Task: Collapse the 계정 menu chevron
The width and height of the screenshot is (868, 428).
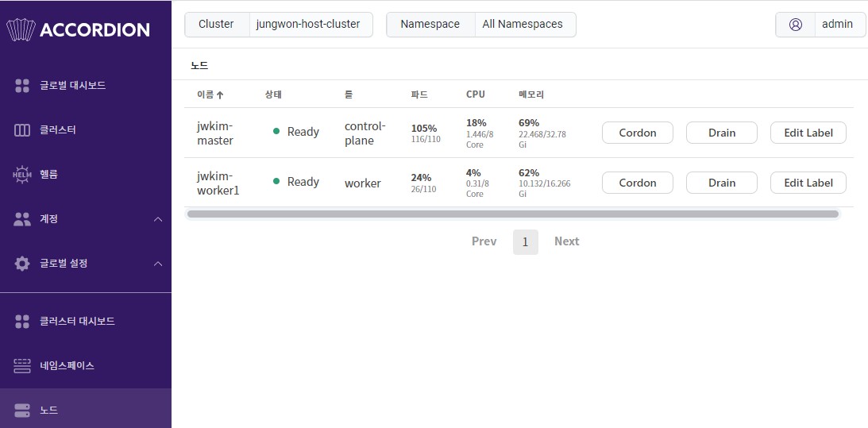Action: (x=158, y=219)
